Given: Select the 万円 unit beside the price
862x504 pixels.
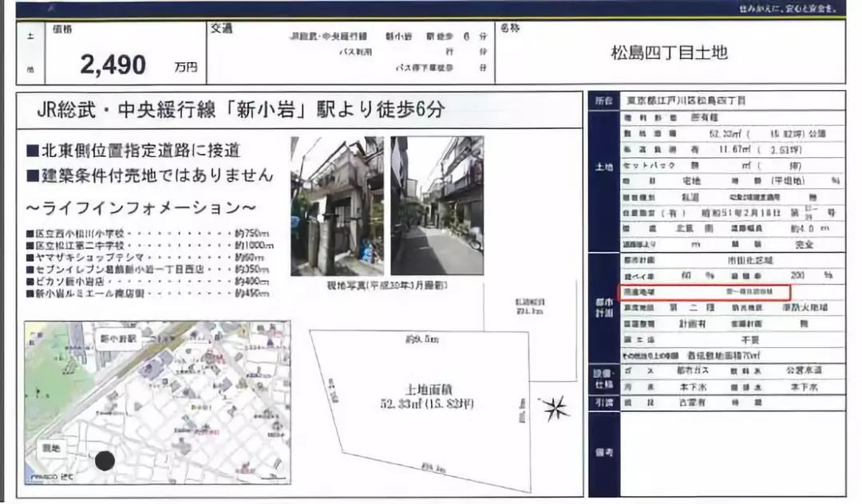Looking at the screenshot, I should pyautogui.click(x=185, y=67).
